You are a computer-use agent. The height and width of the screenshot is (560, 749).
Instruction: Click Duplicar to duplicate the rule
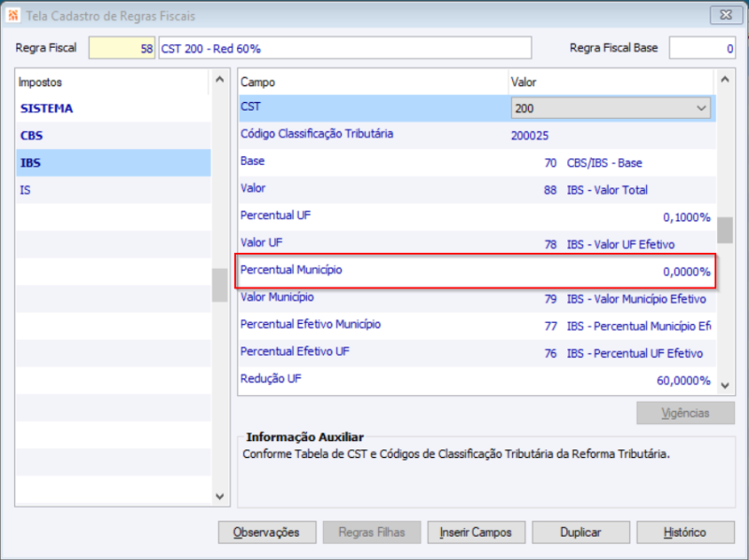[x=580, y=532]
